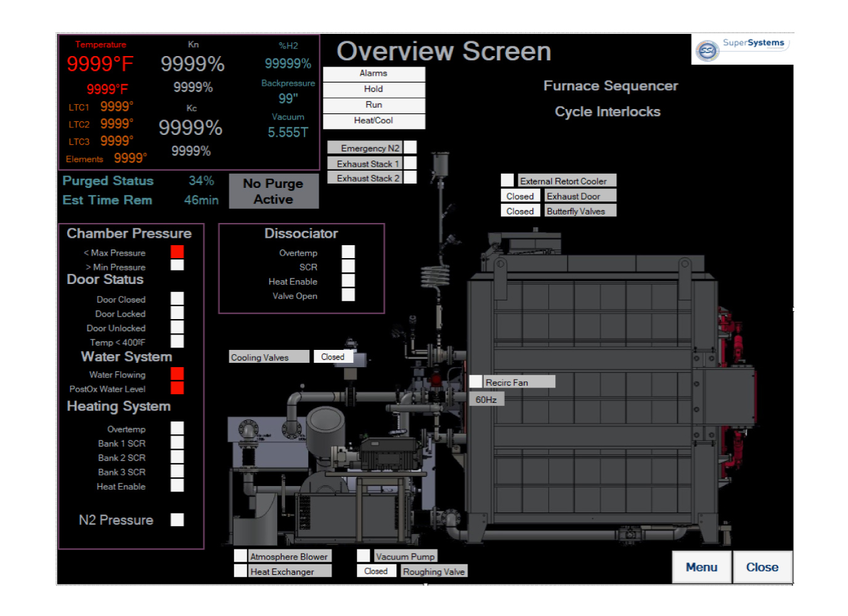Click the Atmosphere Blower indicator box
The height and width of the screenshot is (616, 848).
pos(240,556)
